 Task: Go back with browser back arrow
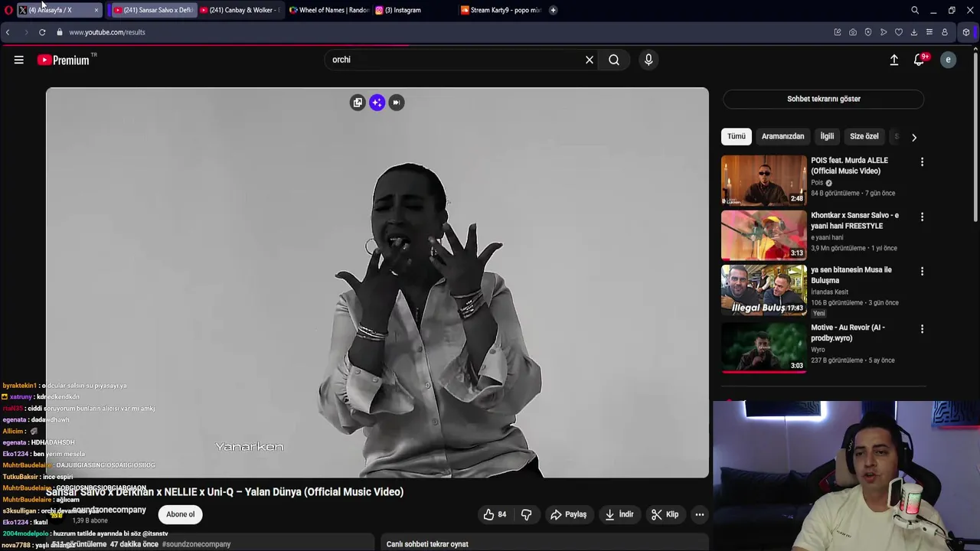click(8, 32)
